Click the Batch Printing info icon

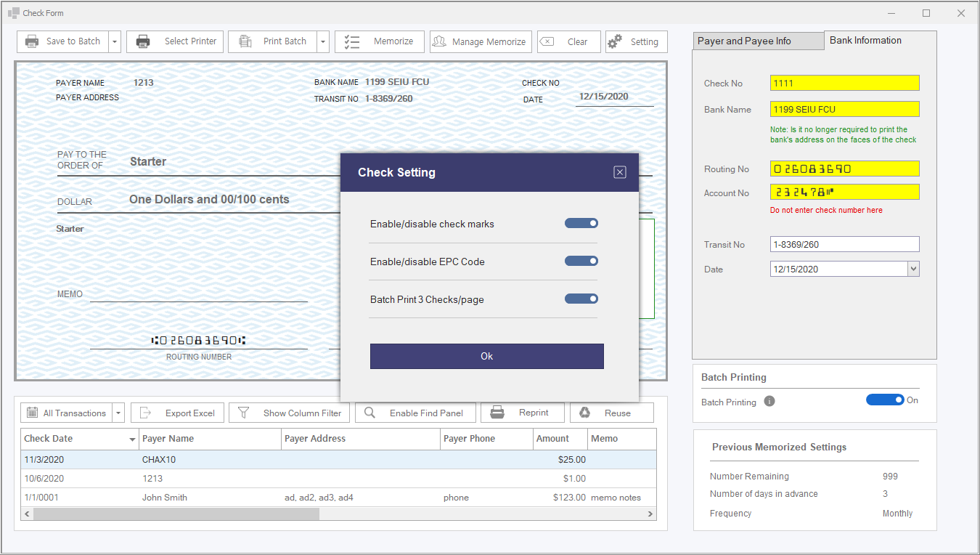769,401
